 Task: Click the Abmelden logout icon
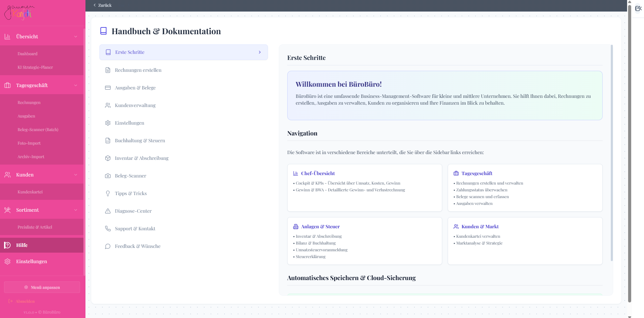tap(11, 301)
